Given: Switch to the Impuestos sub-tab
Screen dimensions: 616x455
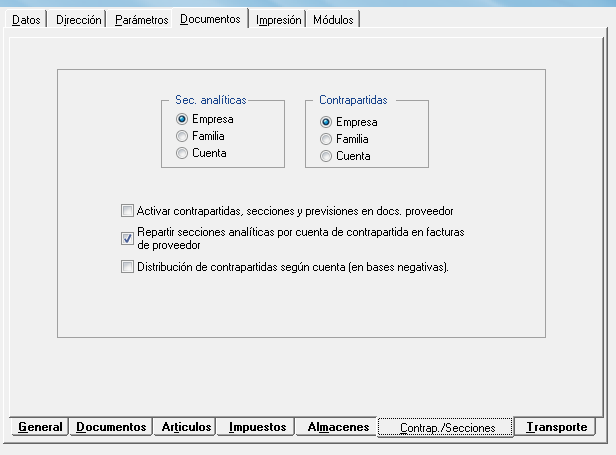Looking at the screenshot, I should [x=258, y=427].
